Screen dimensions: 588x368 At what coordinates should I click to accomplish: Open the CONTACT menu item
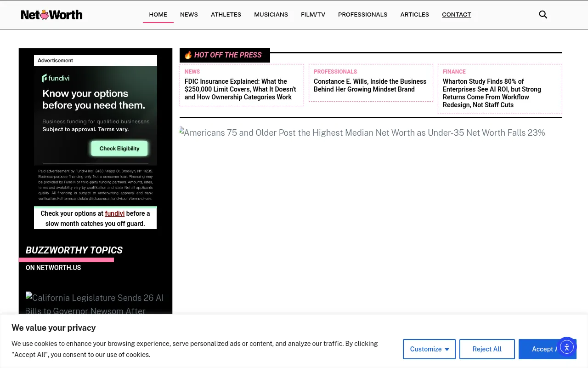(x=456, y=15)
